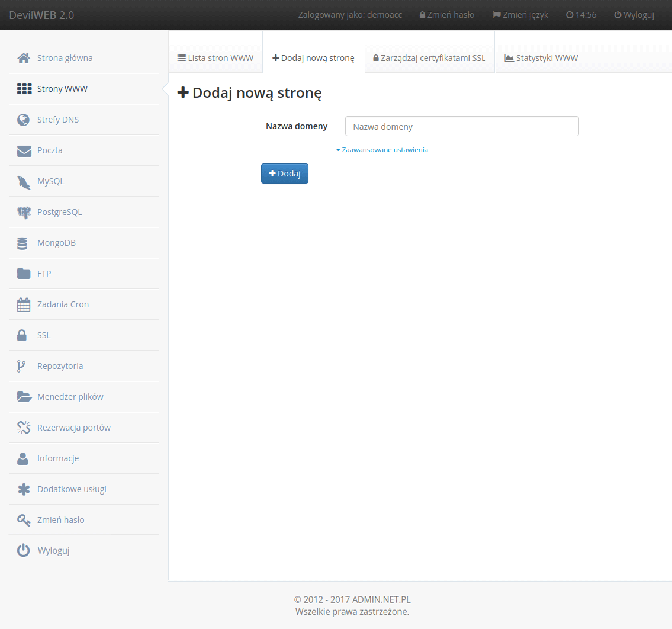This screenshot has width=672, height=629.
Task: Focus the Nazwa domeny input field
Action: click(462, 126)
